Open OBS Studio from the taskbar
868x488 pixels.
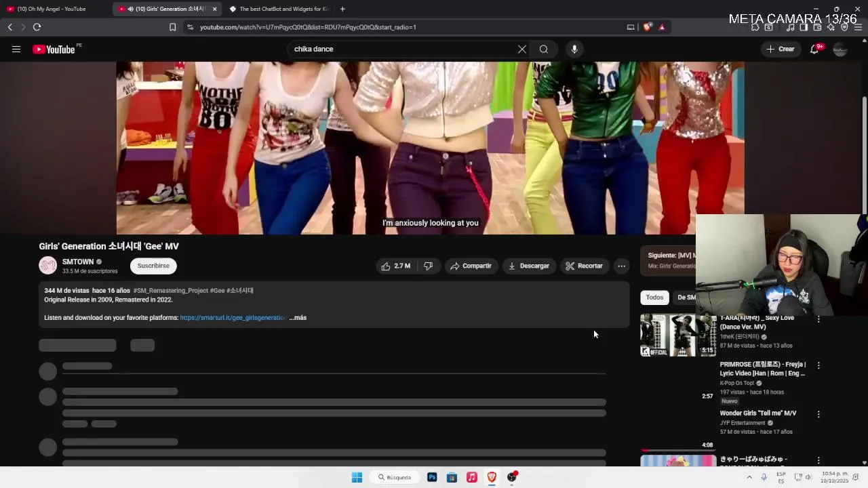[x=512, y=477]
